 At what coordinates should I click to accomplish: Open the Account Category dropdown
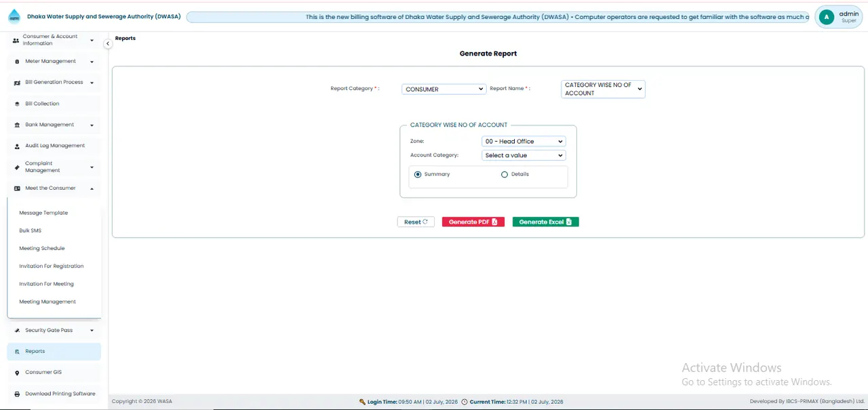click(524, 155)
